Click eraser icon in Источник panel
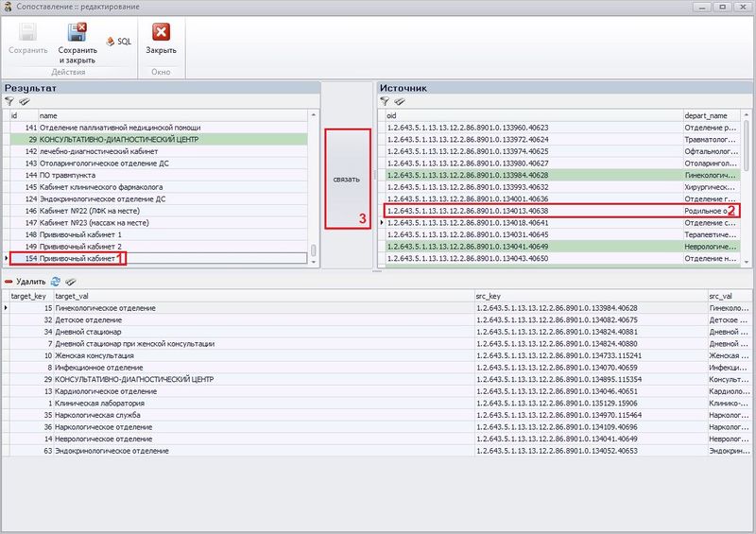756x534 pixels. point(401,100)
